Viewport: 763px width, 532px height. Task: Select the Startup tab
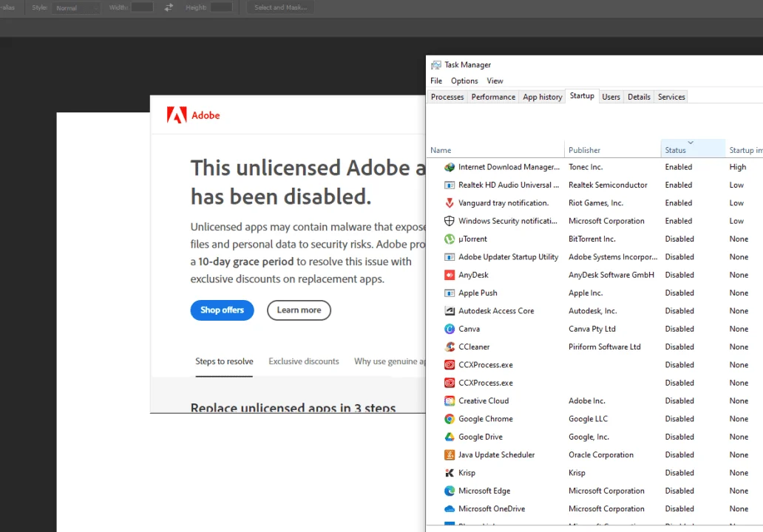coord(582,96)
